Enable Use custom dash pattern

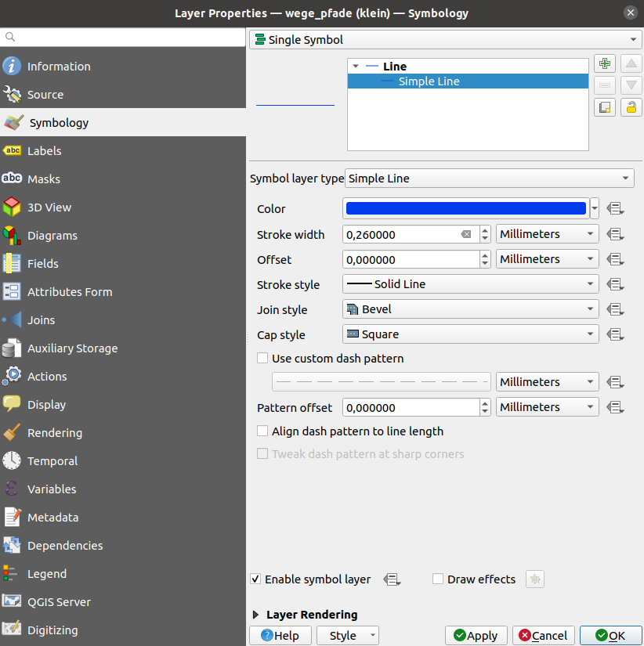(262, 358)
